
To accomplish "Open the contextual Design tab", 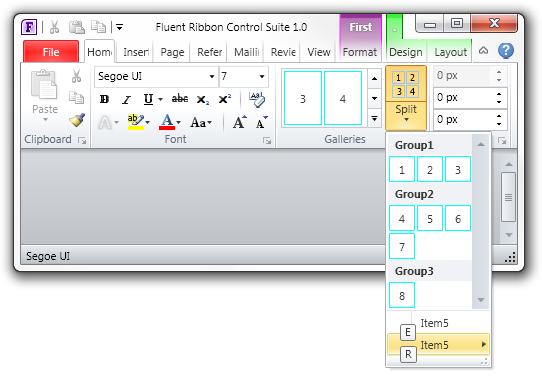I will pos(406,52).
